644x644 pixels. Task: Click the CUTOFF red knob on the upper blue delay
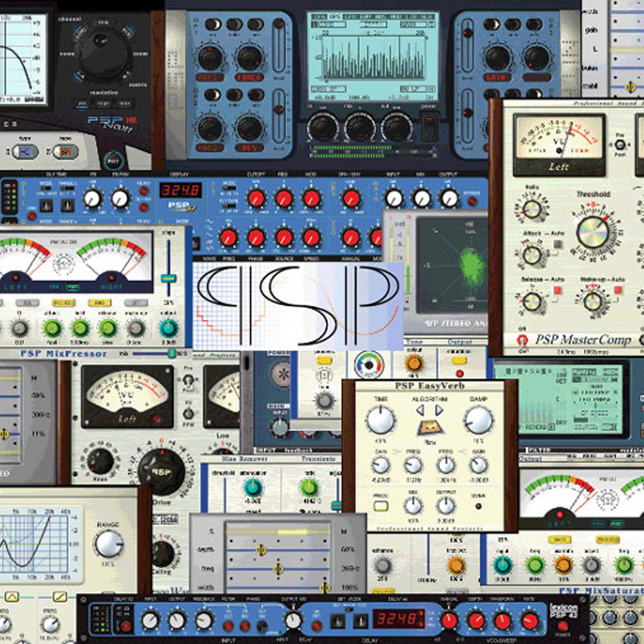click(256, 198)
